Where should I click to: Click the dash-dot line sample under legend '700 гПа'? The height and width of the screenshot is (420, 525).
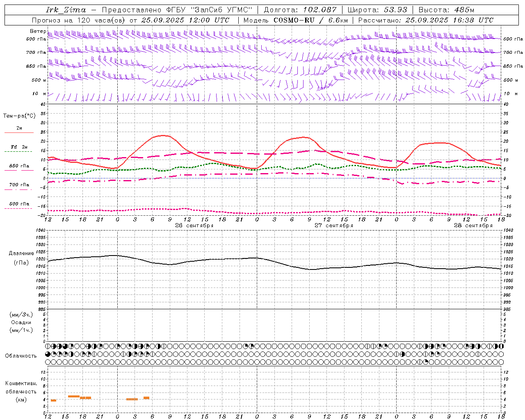(19, 189)
